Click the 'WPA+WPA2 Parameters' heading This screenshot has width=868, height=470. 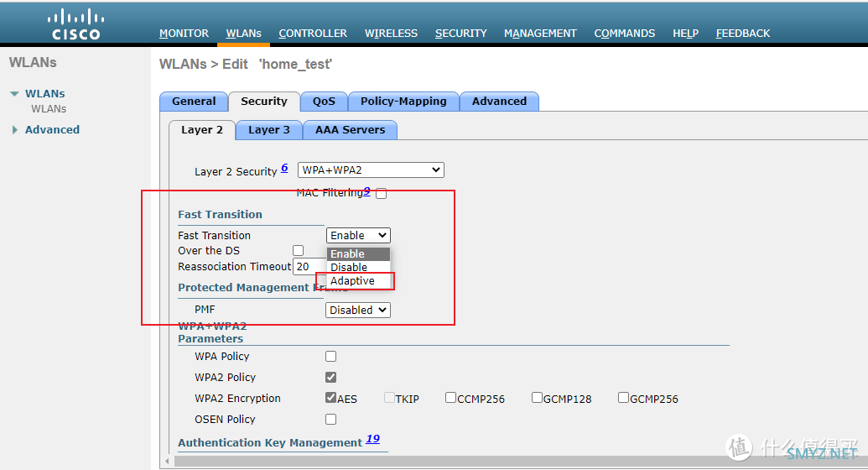click(212, 332)
